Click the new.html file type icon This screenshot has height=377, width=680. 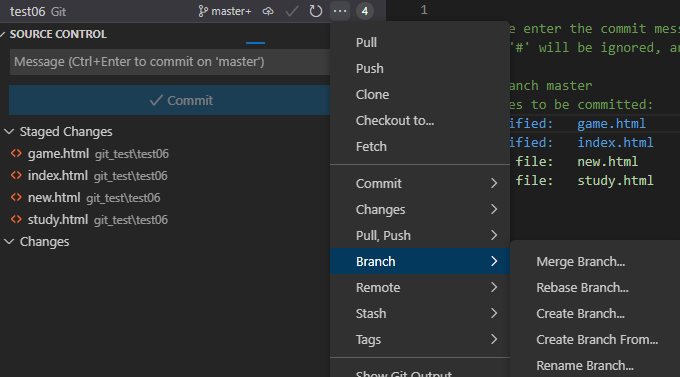(x=16, y=197)
